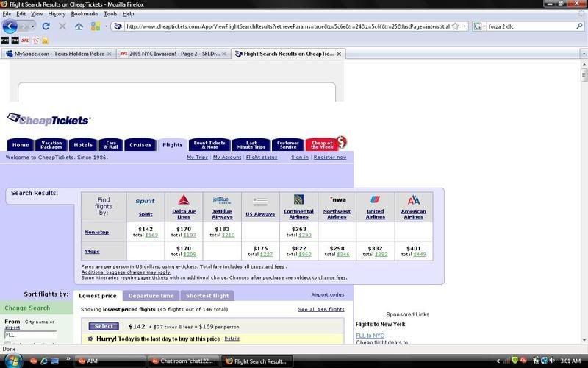This screenshot has height=368, width=588.
Task: Click the site favicon beside the URL
Action: [x=118, y=26]
